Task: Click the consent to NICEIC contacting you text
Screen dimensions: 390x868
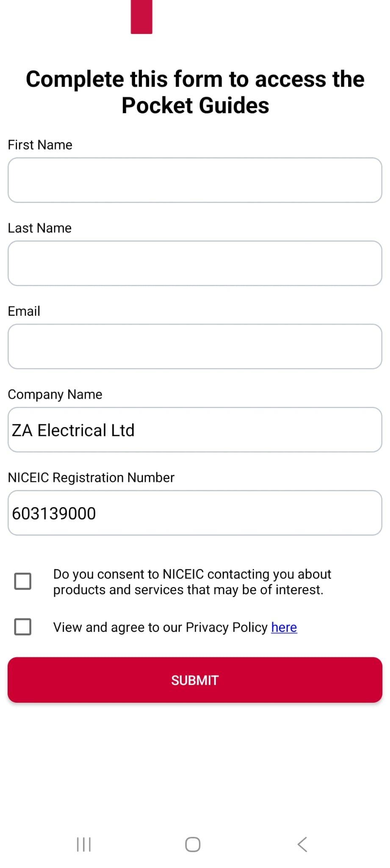Action: point(192,581)
